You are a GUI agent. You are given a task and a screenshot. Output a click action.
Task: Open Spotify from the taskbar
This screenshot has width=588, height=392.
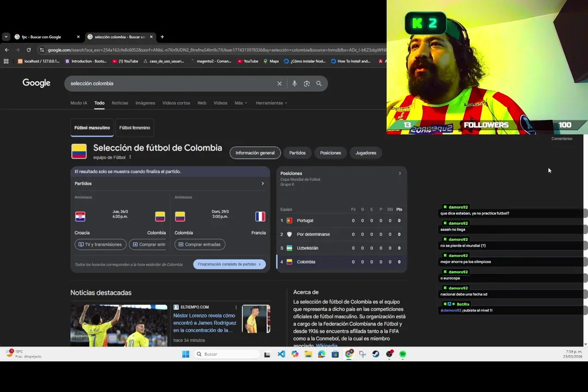click(403, 354)
